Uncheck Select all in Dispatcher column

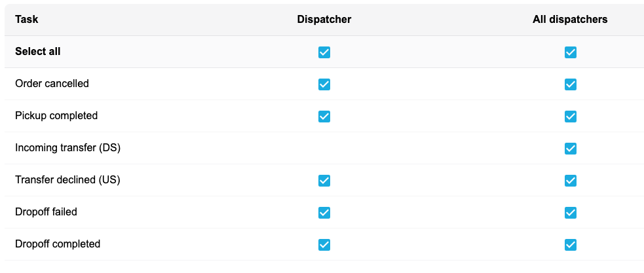click(x=324, y=52)
